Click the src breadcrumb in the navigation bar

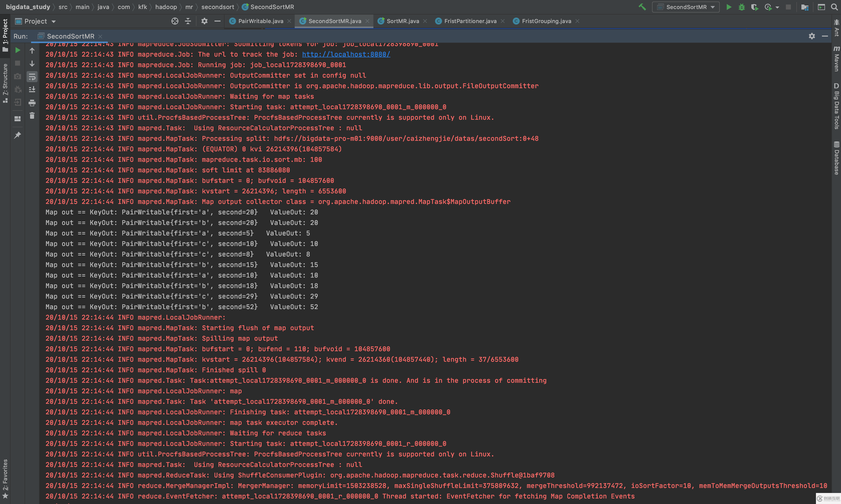point(63,7)
